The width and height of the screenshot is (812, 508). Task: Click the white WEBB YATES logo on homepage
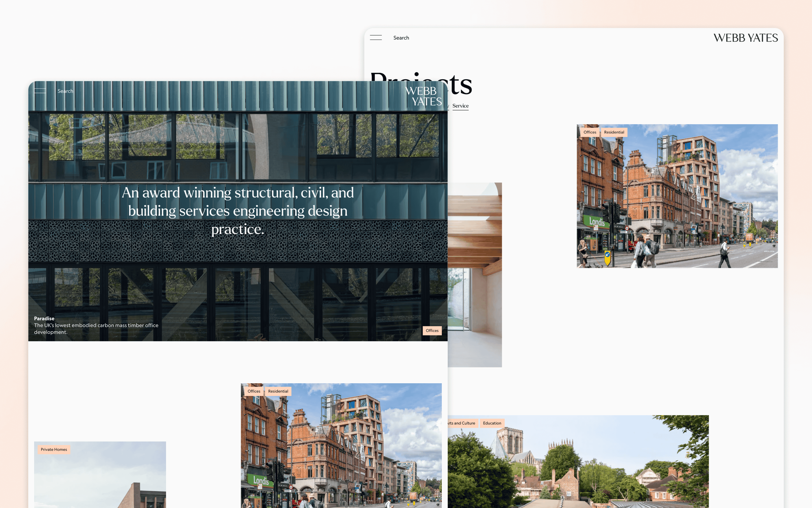pos(423,96)
